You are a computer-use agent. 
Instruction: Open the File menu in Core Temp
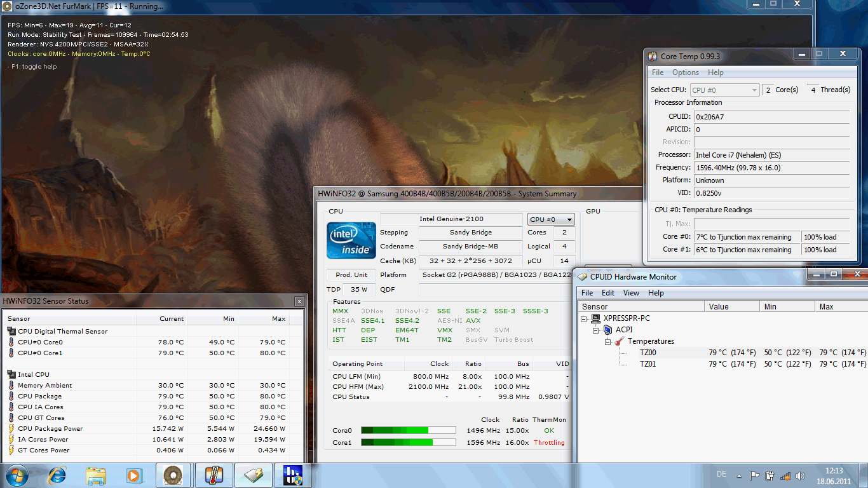coord(658,72)
